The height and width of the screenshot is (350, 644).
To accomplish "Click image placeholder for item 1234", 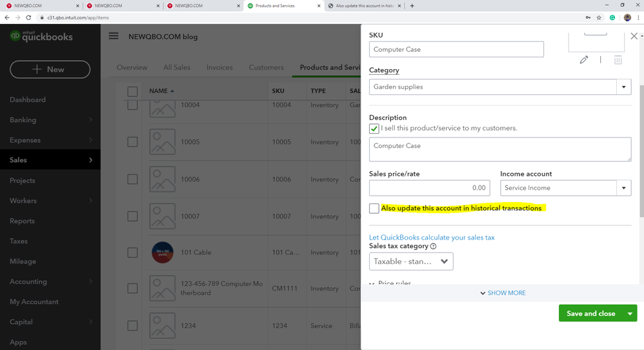I will pyautogui.click(x=162, y=325).
